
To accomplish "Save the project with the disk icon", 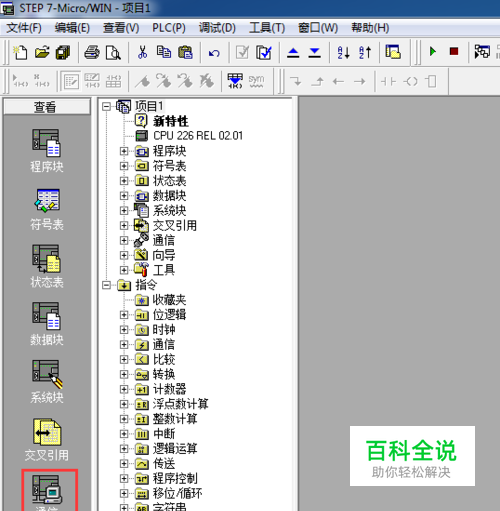I will [x=63, y=52].
